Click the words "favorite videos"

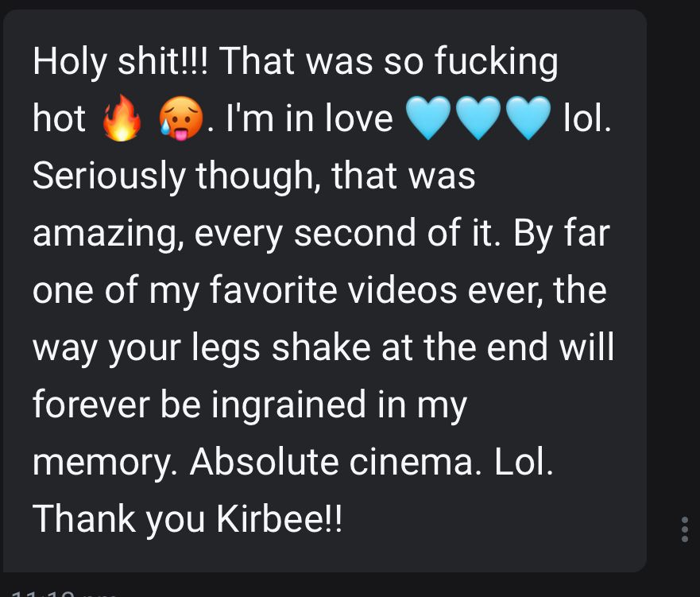click(x=333, y=290)
